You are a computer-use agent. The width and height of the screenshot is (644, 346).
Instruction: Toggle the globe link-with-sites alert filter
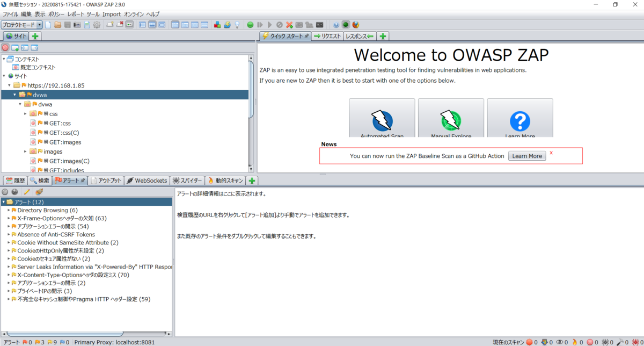(x=14, y=192)
